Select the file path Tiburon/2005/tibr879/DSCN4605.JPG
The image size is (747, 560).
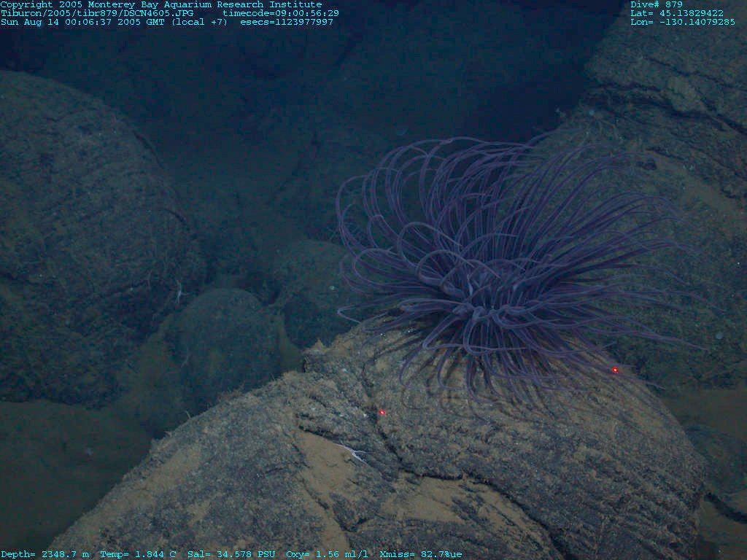pos(97,13)
